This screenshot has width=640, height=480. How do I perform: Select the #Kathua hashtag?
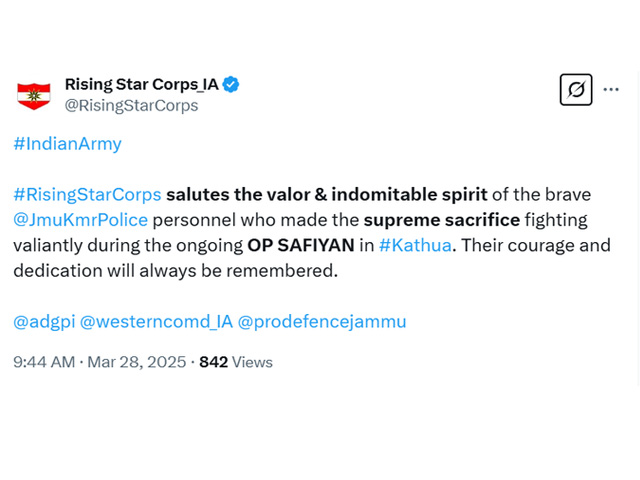point(415,245)
